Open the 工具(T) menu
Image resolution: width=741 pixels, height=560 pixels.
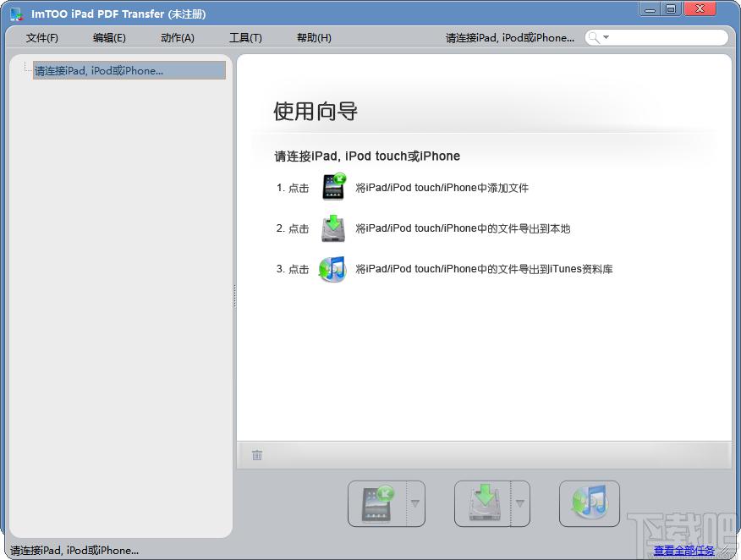[245, 38]
